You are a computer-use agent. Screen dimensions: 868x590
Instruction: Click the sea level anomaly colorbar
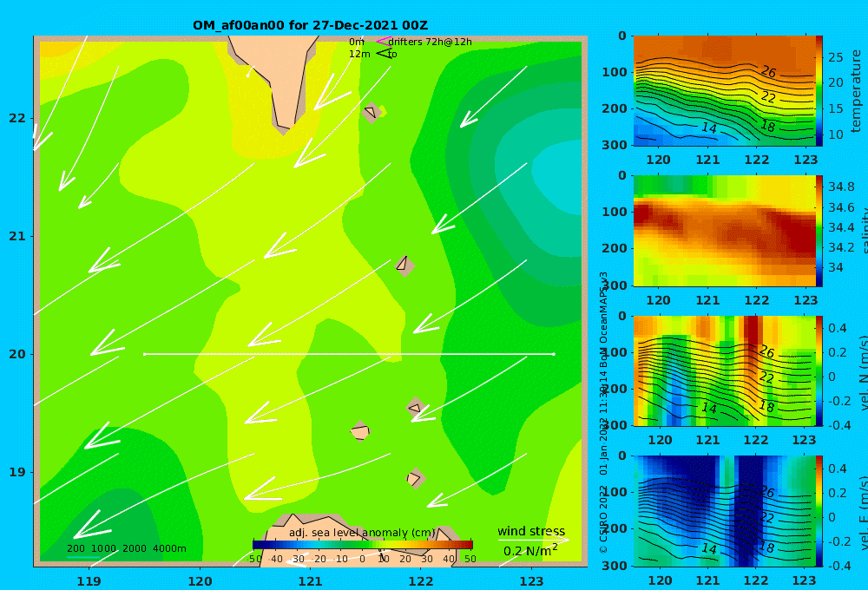click(363, 545)
